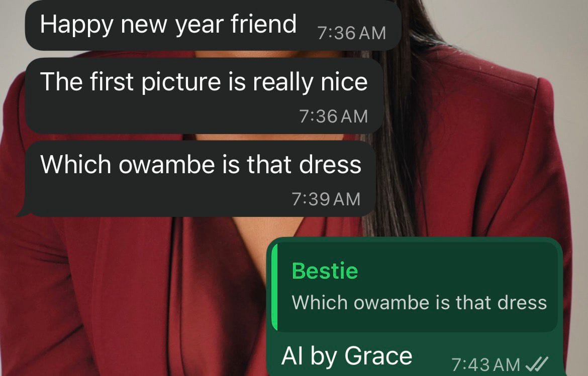Click the 7:43 AM timestamp
Viewport: 588px width, 376px height.
coord(485,364)
